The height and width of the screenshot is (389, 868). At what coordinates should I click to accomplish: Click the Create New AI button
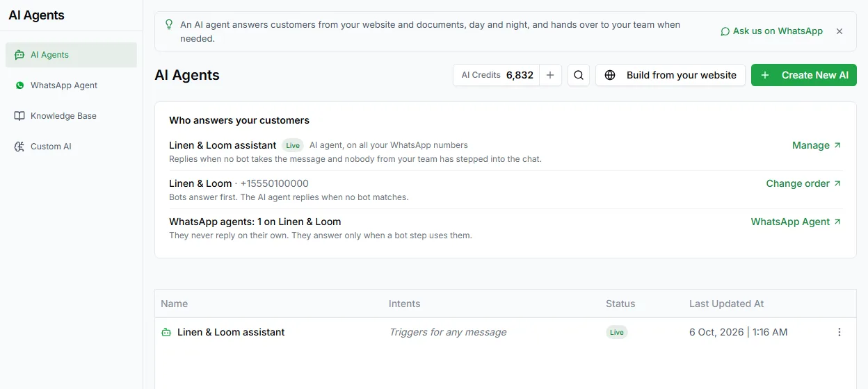click(x=804, y=75)
